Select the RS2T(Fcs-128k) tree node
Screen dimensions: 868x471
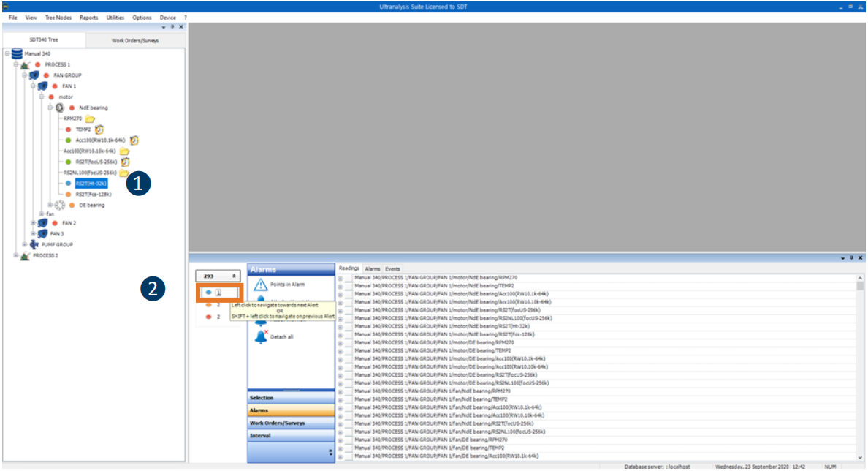[x=93, y=195]
